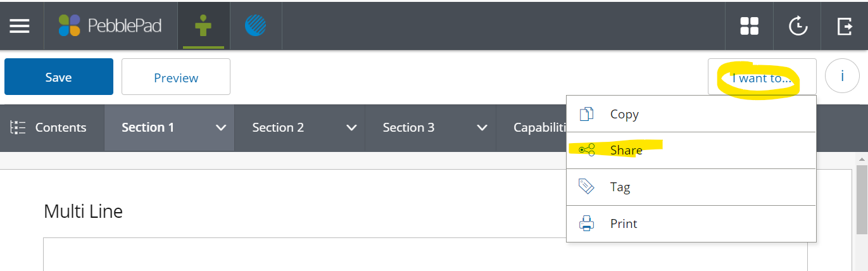868x271 pixels.
Task: Open the info 'i' circle button
Action: 842,77
